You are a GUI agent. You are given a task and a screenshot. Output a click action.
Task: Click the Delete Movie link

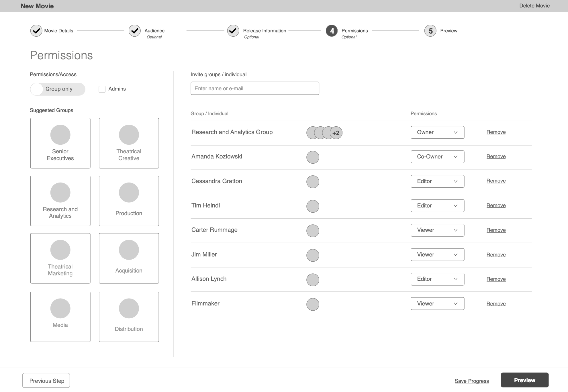click(x=534, y=6)
